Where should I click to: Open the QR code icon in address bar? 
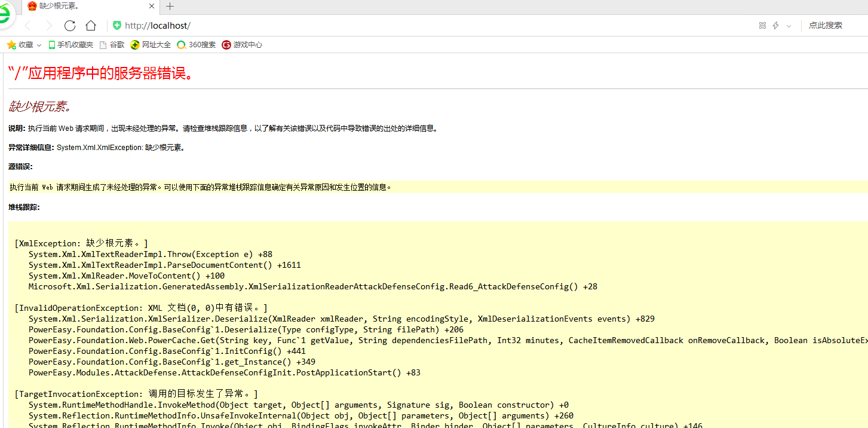tap(762, 26)
